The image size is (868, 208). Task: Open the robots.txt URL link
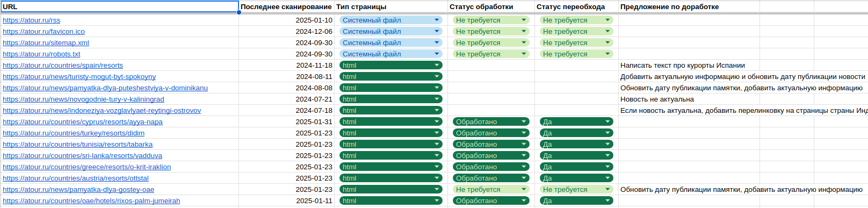(41, 54)
